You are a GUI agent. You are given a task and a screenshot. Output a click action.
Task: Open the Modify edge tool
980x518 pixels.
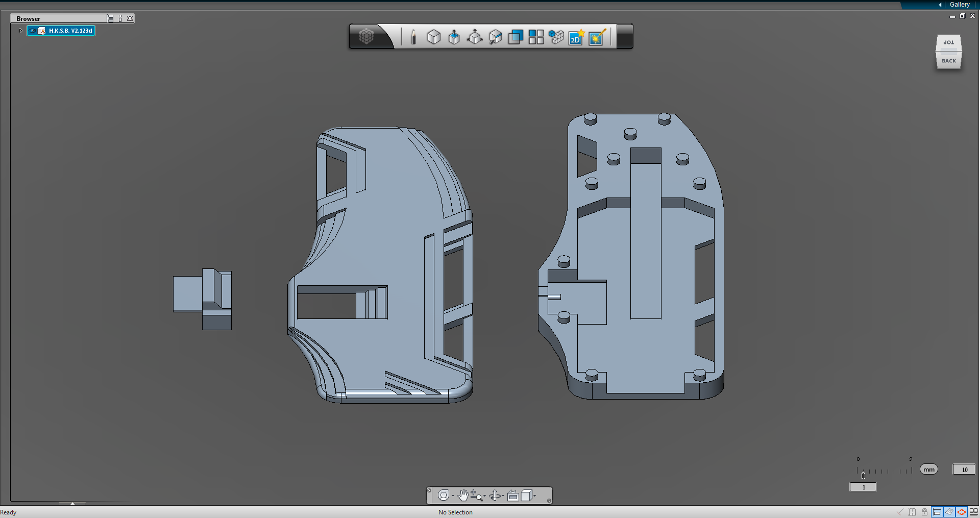tap(495, 37)
